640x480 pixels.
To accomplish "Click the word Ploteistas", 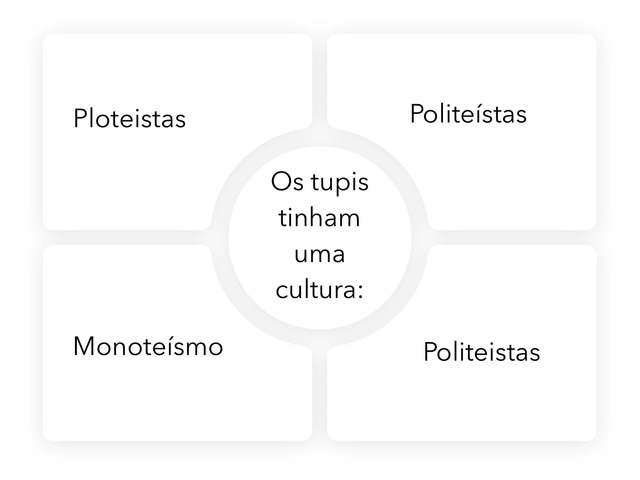I will pyautogui.click(x=130, y=119).
